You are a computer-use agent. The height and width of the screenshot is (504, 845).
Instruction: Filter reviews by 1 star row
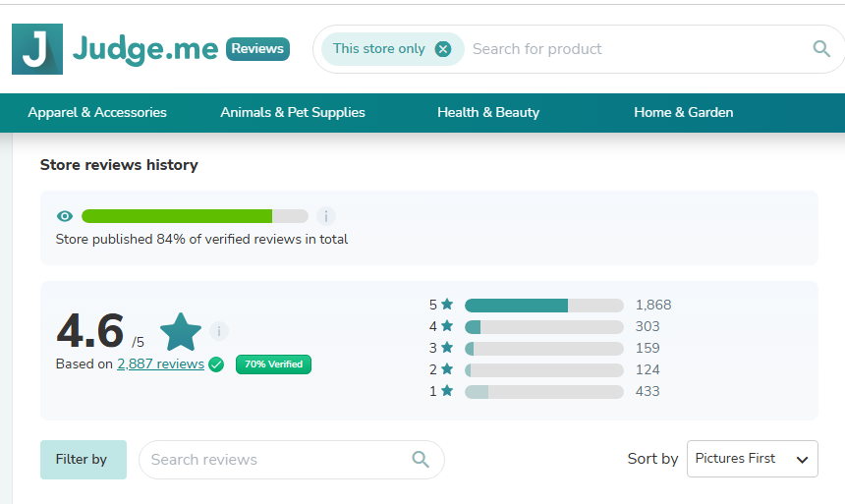[543, 392]
